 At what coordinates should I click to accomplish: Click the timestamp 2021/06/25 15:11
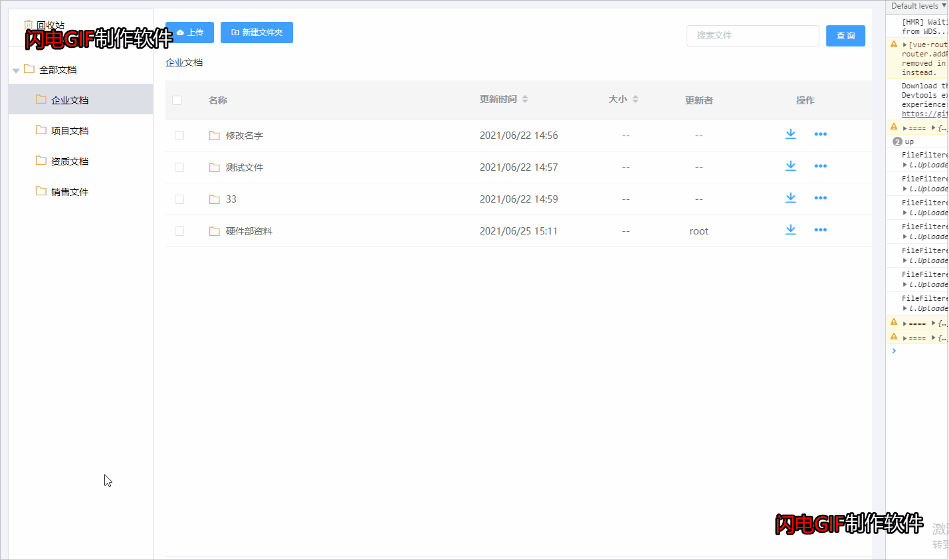coord(518,231)
